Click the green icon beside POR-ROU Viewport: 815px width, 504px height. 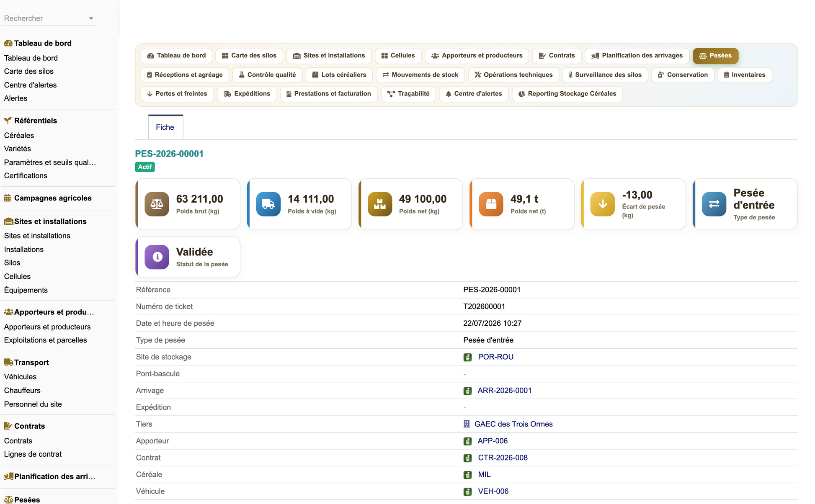[467, 357]
